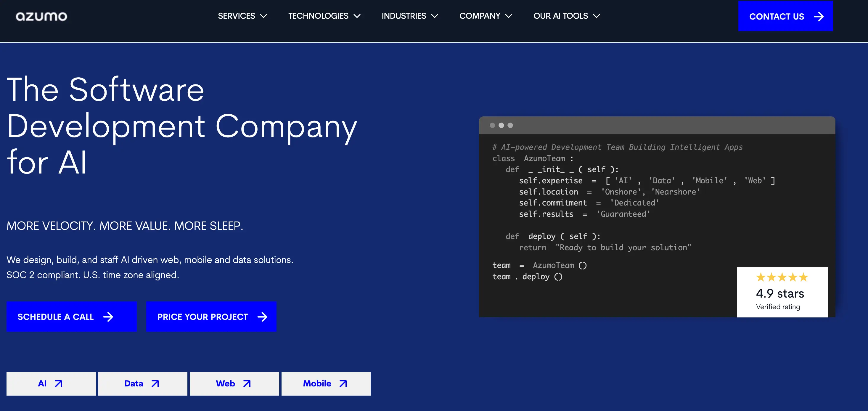Viewport: 868px width, 411px height.
Task: Click the green dot on the code window bar
Action: pos(510,126)
